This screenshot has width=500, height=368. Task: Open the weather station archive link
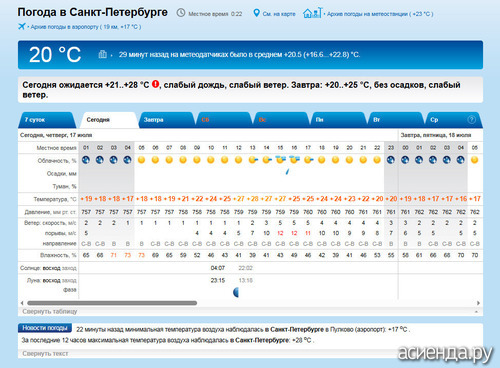point(380,14)
